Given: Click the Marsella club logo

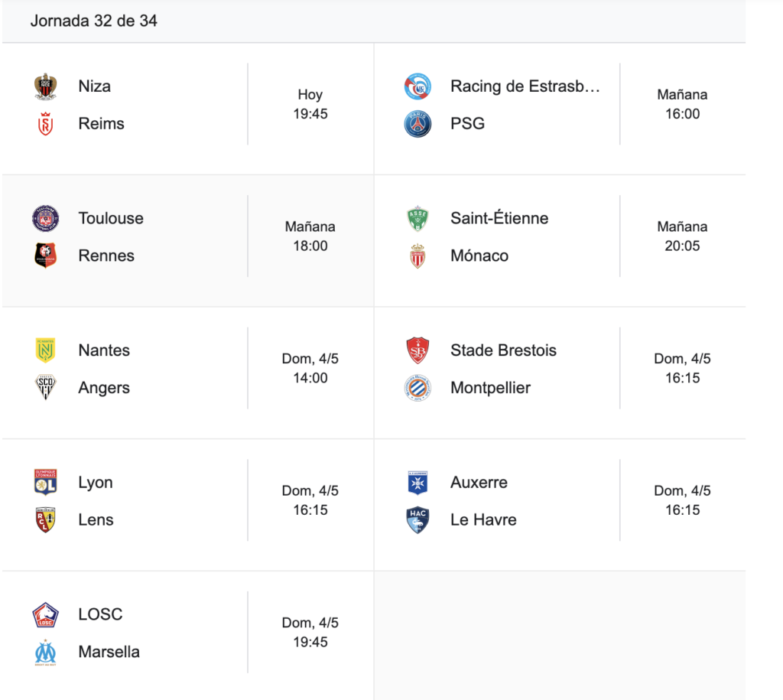Looking at the screenshot, I should [x=45, y=652].
